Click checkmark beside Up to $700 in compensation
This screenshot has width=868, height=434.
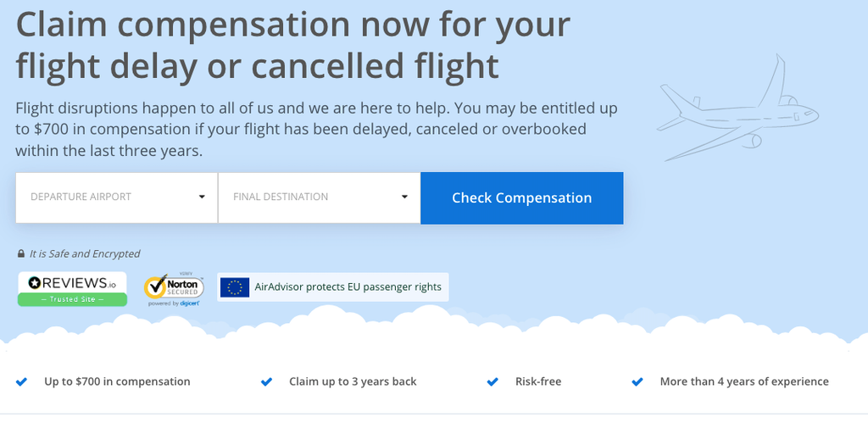22,382
